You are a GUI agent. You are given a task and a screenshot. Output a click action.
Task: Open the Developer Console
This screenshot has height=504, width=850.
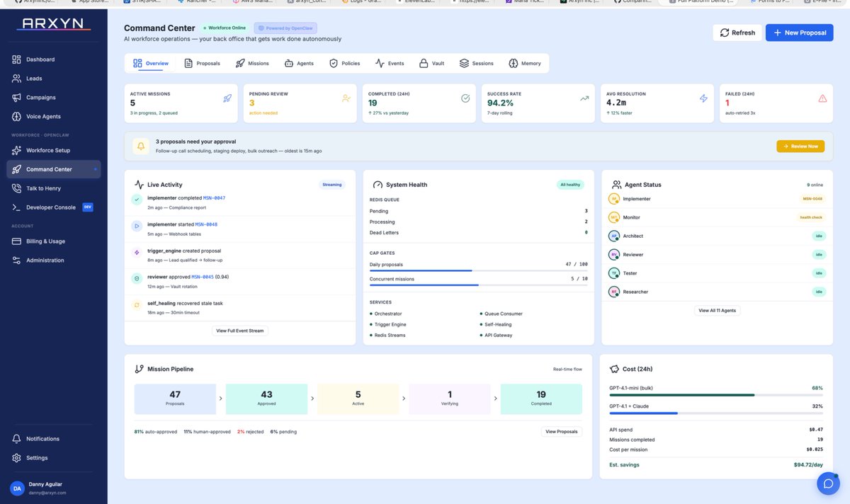[53, 207]
